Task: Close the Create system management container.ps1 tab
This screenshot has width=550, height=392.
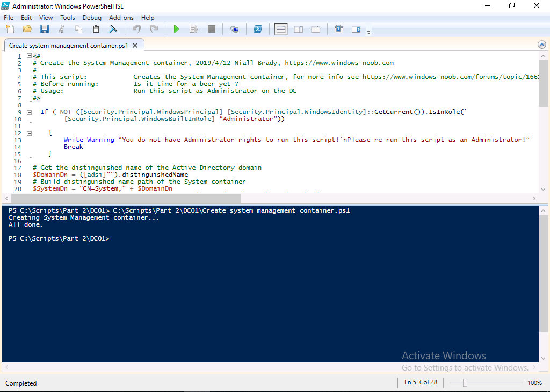Action: pos(135,46)
